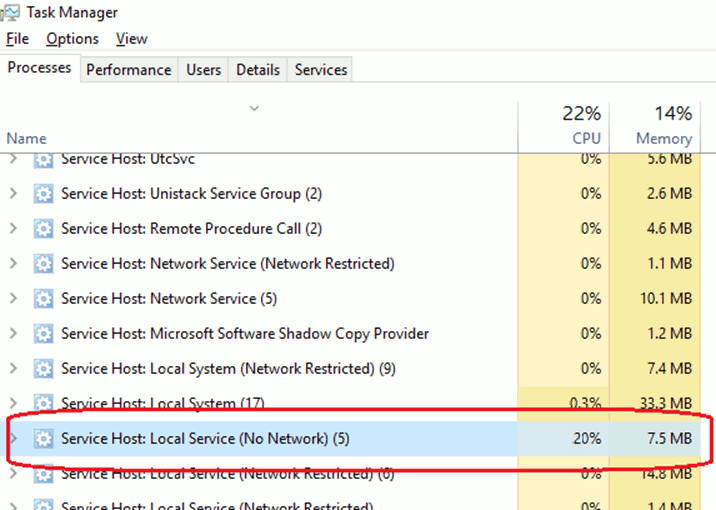716x510 pixels.
Task: Open the Options menu
Action: (x=72, y=39)
